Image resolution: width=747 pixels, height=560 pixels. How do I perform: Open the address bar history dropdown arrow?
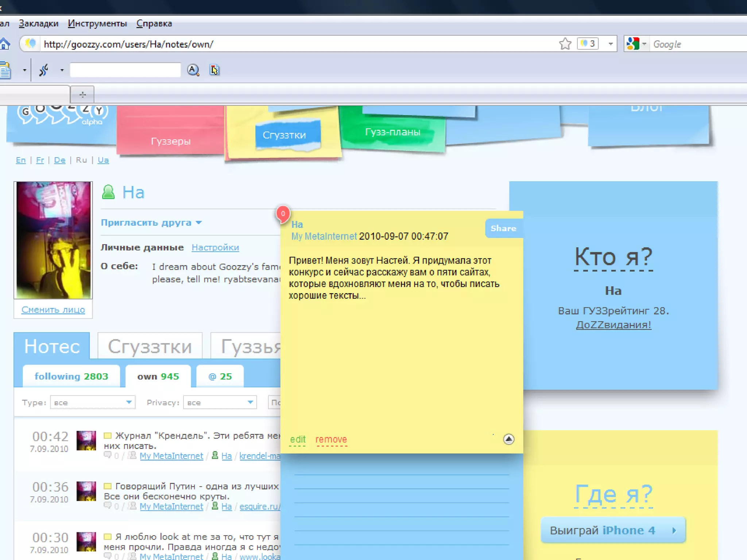pos(610,44)
